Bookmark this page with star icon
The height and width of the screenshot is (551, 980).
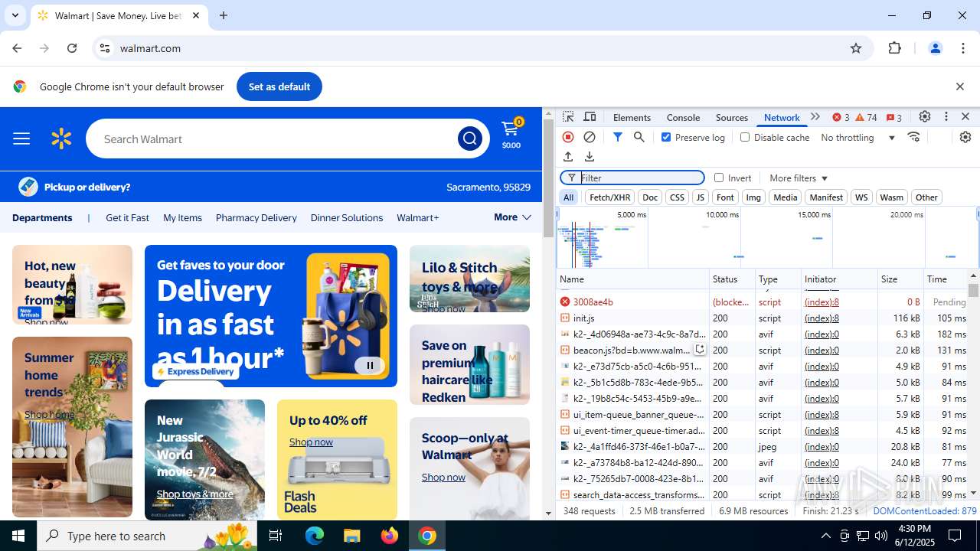(856, 48)
